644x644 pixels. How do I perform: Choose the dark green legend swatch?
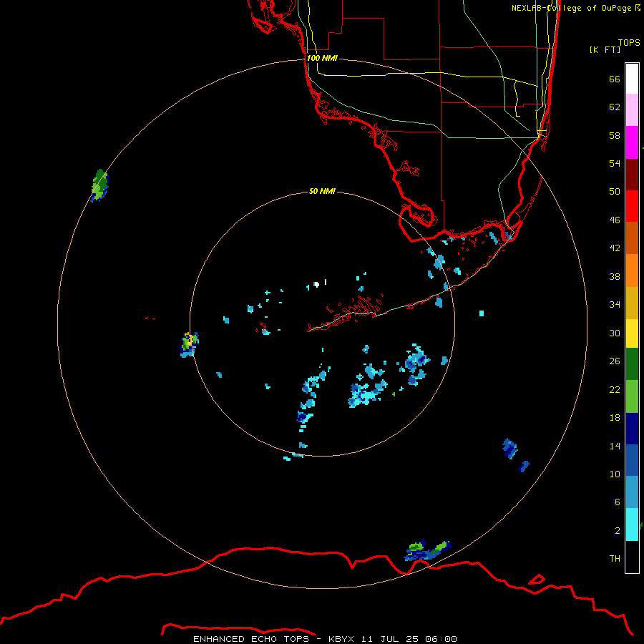tap(632, 364)
